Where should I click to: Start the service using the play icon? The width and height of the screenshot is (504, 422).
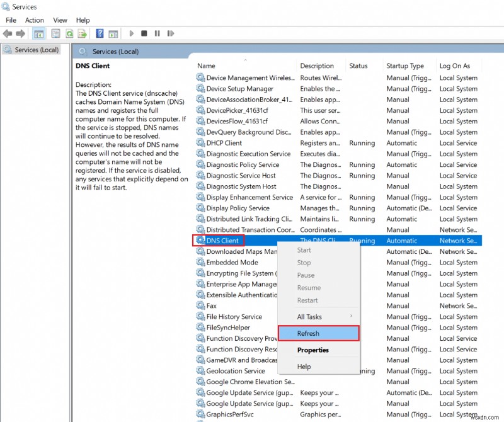pos(131,33)
